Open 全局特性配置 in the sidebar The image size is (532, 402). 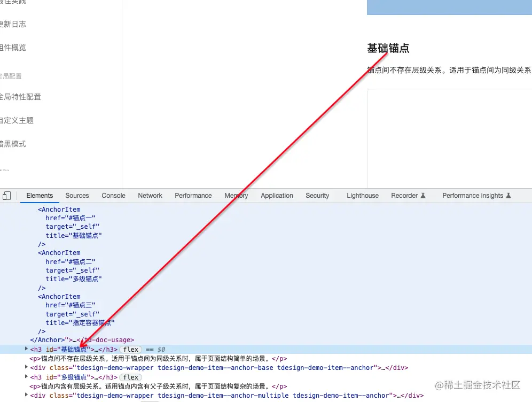(20, 97)
